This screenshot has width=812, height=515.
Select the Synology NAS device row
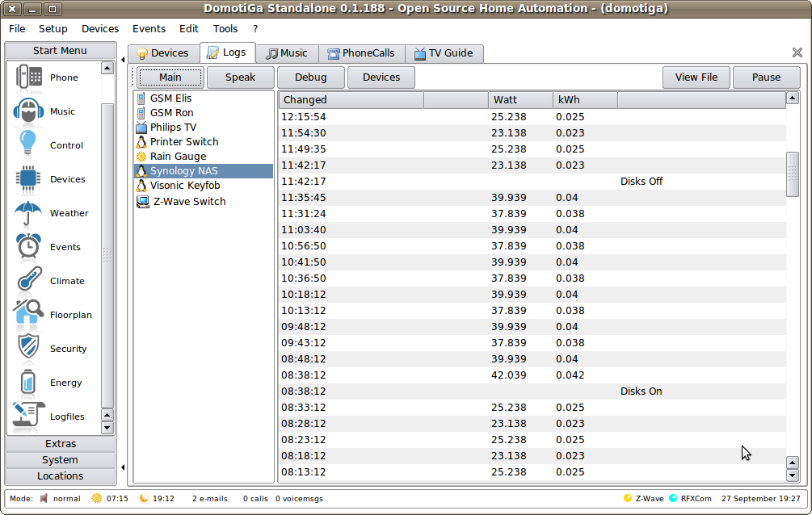click(204, 171)
